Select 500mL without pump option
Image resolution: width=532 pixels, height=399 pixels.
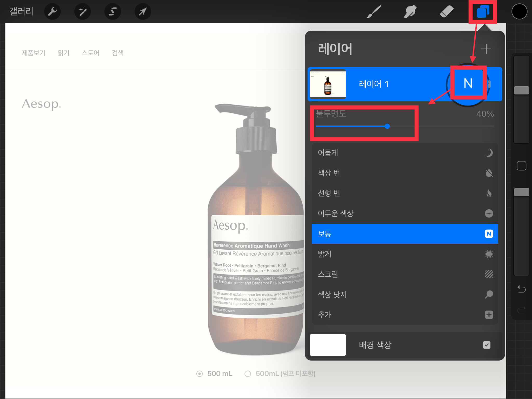248,374
